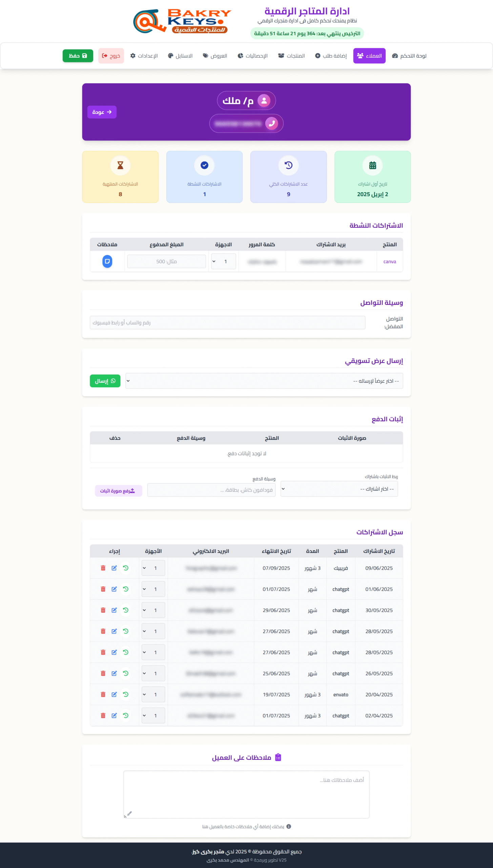Click the upload proof image button

(118, 491)
